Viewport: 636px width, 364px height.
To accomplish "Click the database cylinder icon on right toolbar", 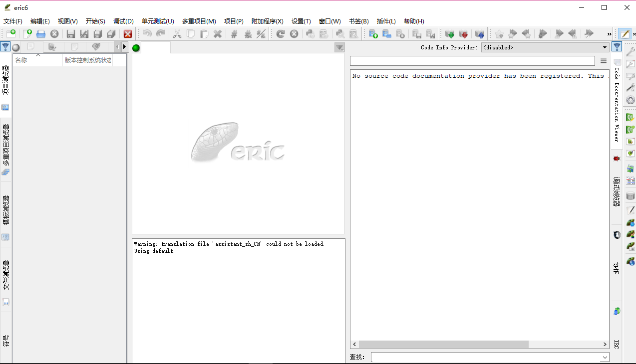I will click(x=631, y=196).
